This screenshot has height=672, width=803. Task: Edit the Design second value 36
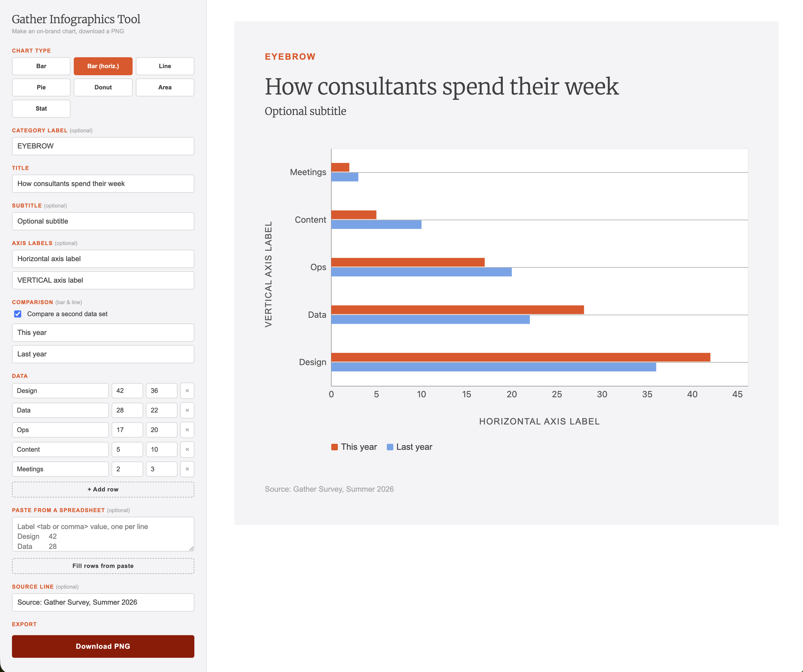coord(161,391)
